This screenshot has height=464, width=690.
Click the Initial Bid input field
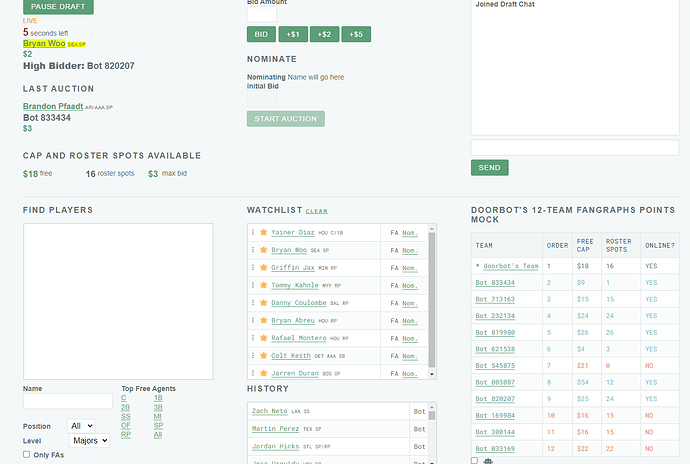click(262, 99)
